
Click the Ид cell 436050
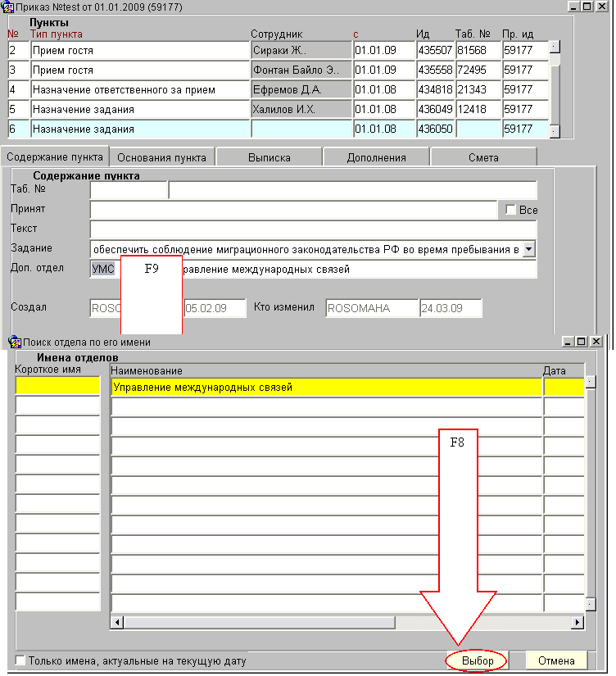point(436,129)
